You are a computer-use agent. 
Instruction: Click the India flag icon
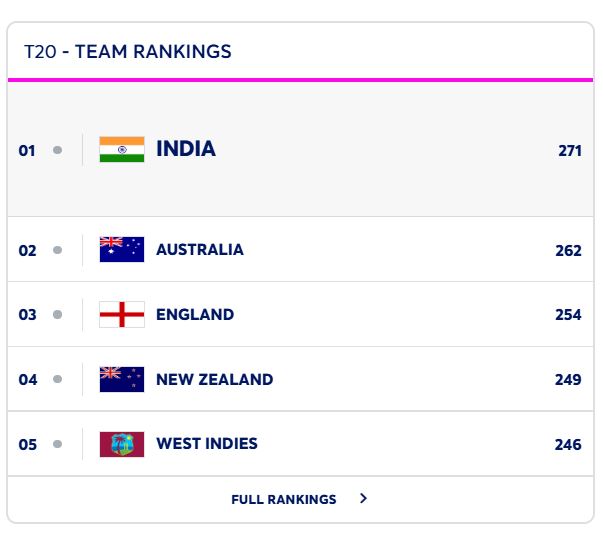(x=122, y=150)
